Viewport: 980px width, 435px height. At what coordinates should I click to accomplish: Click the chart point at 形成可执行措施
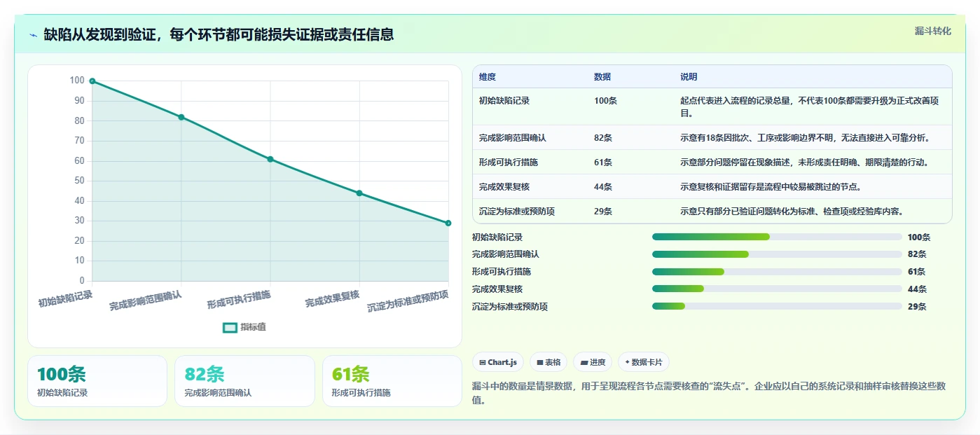point(270,159)
